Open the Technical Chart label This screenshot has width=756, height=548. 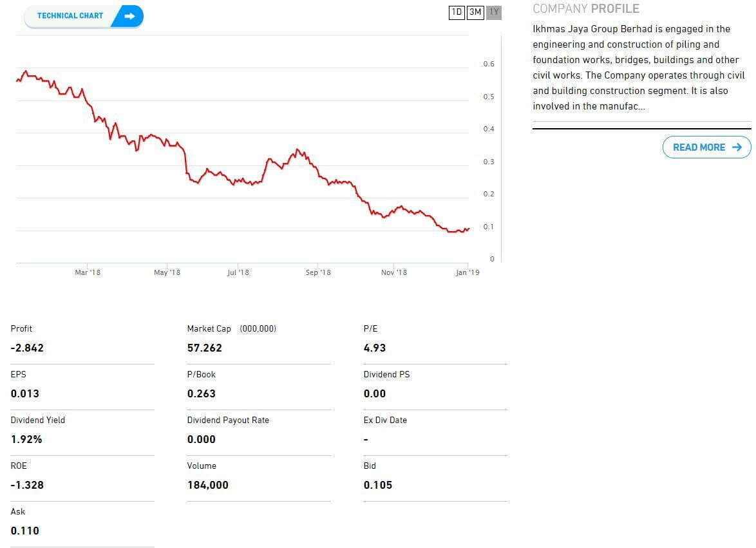click(70, 16)
